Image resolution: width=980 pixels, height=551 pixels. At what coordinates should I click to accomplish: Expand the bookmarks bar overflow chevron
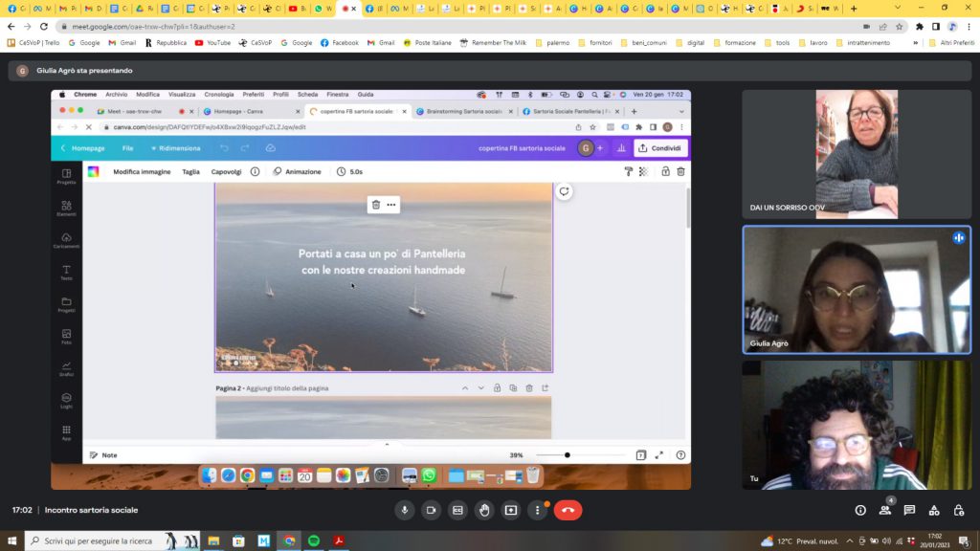(916, 43)
